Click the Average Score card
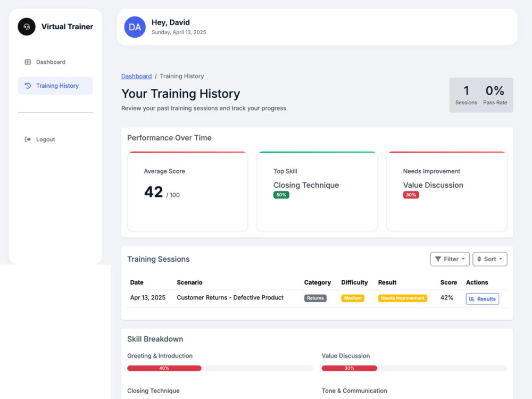 [x=187, y=192]
